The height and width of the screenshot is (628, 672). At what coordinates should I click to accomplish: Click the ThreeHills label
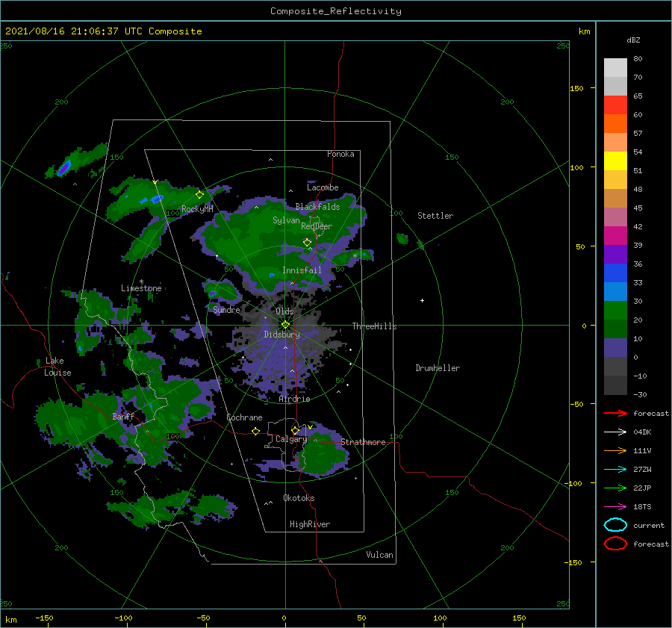pyautogui.click(x=374, y=326)
